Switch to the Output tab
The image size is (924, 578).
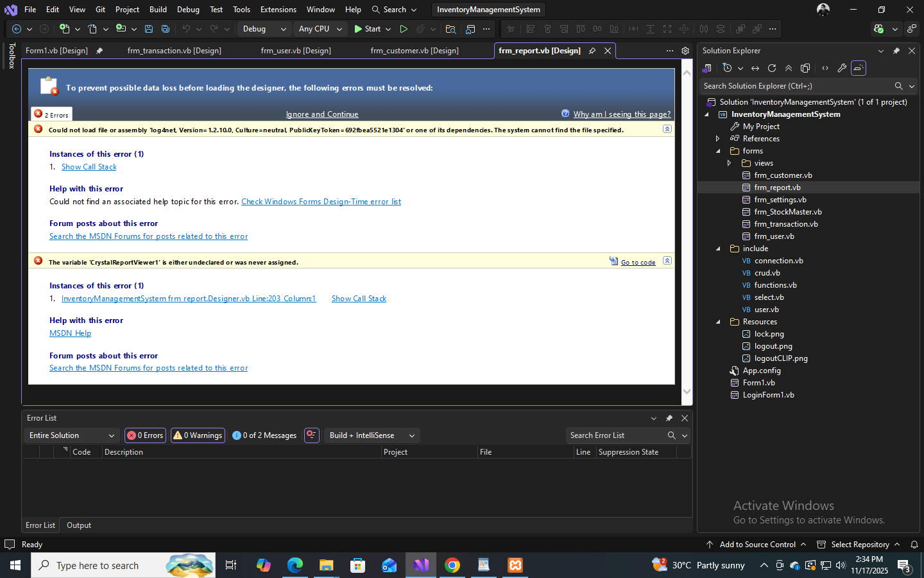(79, 525)
